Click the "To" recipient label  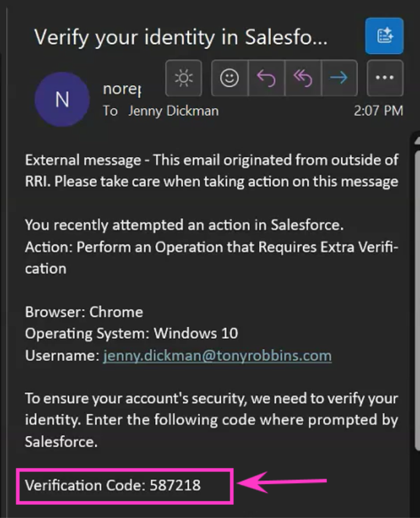point(110,111)
